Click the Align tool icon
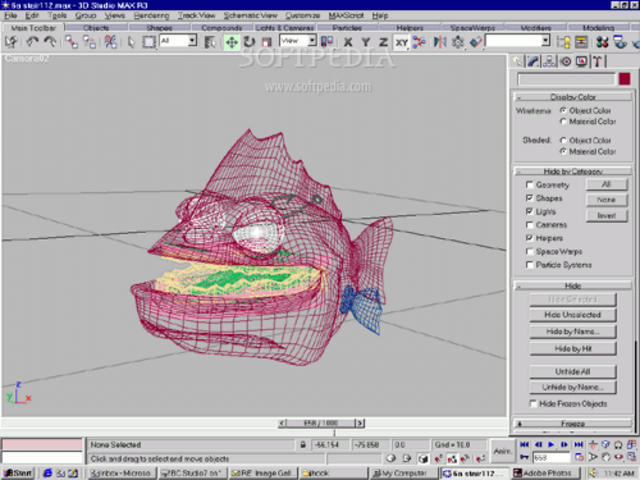Screen dimensions: 640x480 pos(476,42)
